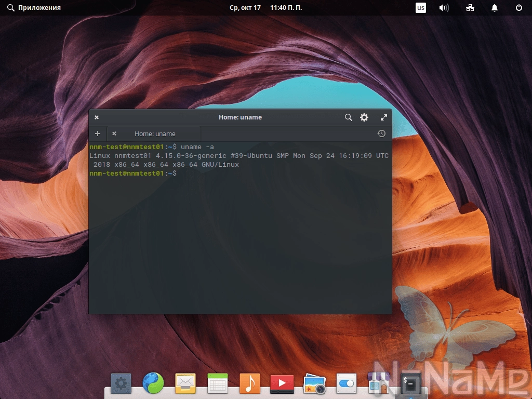Open the date and time indicator

click(265, 7)
